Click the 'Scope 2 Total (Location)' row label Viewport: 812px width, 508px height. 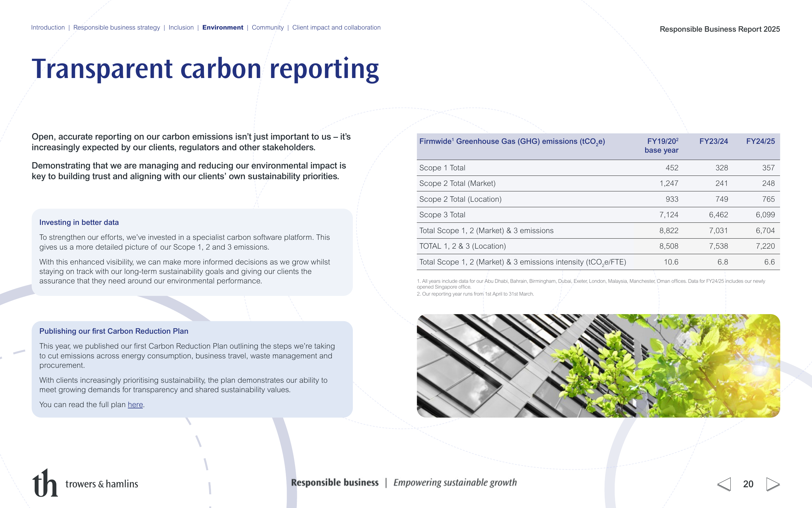coord(460,199)
